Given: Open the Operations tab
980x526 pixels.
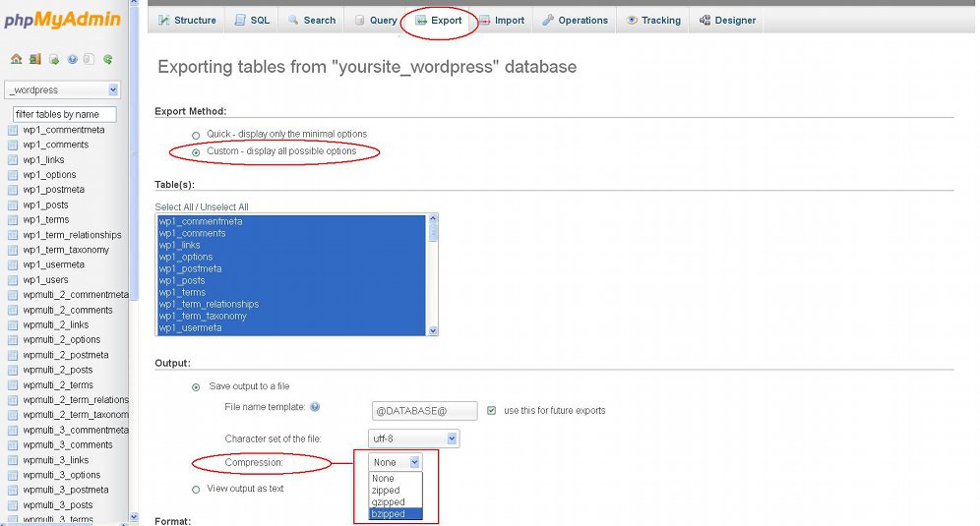Looking at the screenshot, I should 575,20.
